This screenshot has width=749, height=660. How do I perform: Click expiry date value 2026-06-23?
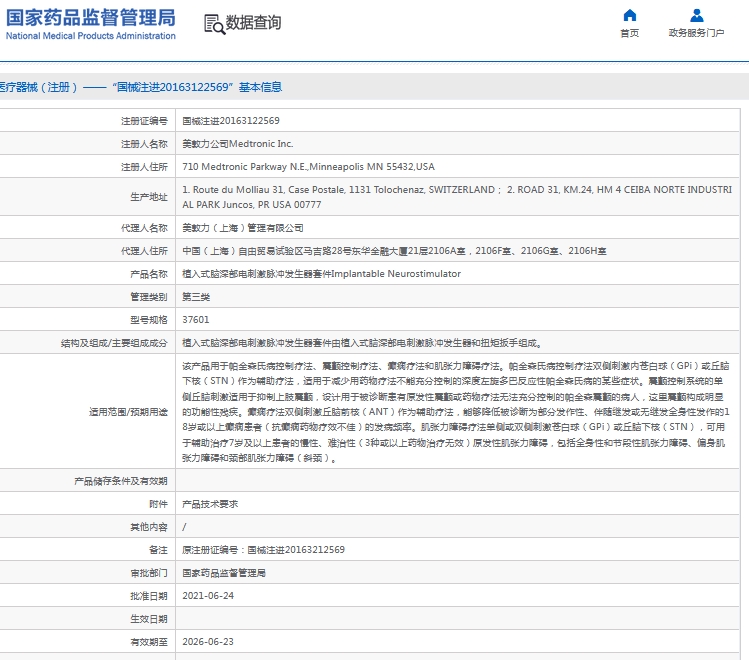(208, 641)
